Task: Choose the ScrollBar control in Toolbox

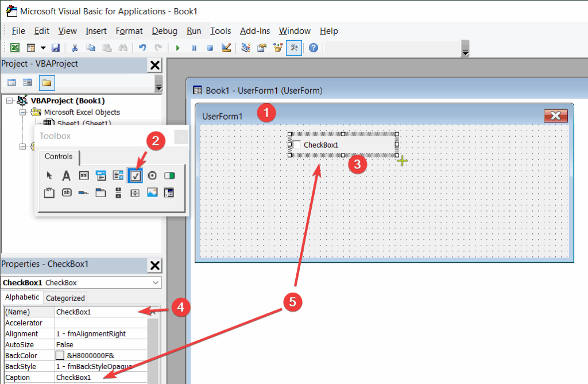Action: pos(118,193)
